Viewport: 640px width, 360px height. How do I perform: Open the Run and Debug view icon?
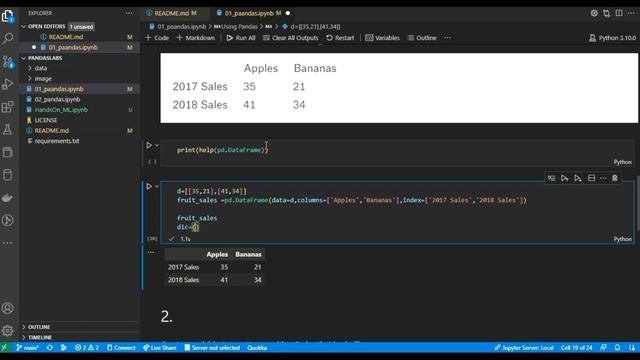click(7, 84)
